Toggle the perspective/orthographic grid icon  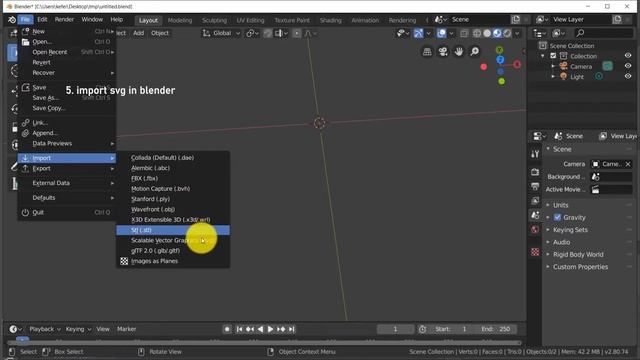point(427,51)
